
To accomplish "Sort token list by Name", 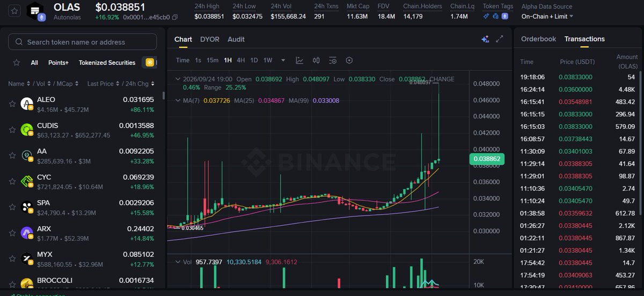I will pos(19,84).
